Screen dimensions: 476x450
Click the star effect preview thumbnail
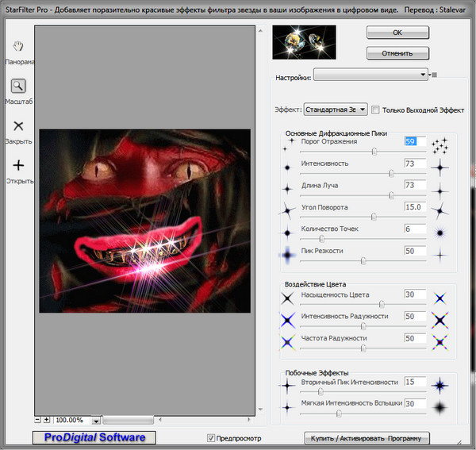(x=304, y=42)
